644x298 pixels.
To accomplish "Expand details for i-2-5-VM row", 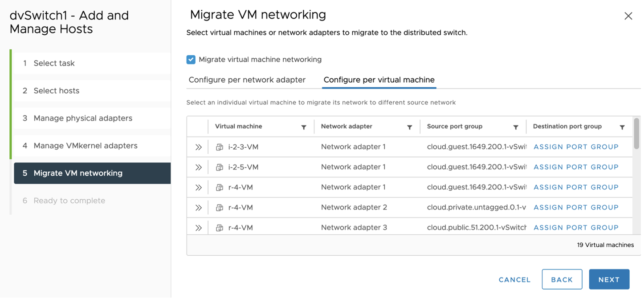I will [199, 167].
